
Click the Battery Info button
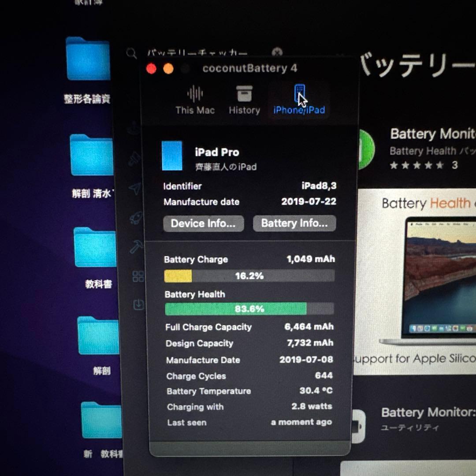point(294,223)
